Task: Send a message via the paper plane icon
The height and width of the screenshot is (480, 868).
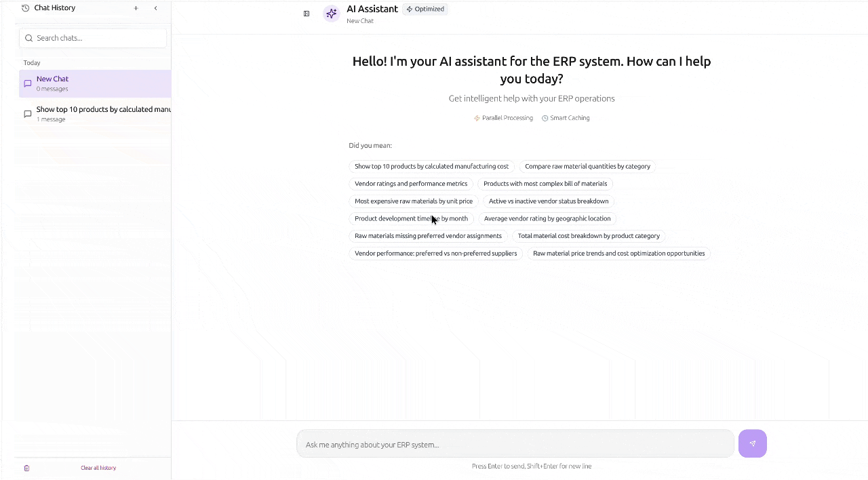Action: click(x=752, y=443)
